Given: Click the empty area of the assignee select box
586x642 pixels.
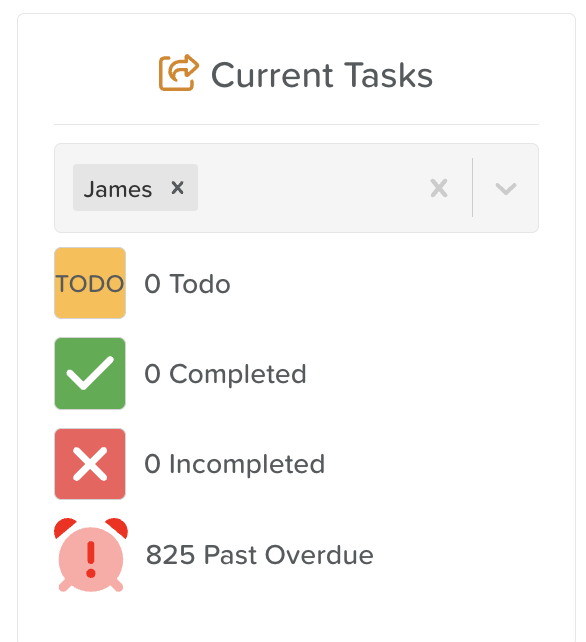Looking at the screenshot, I should click(x=311, y=188).
